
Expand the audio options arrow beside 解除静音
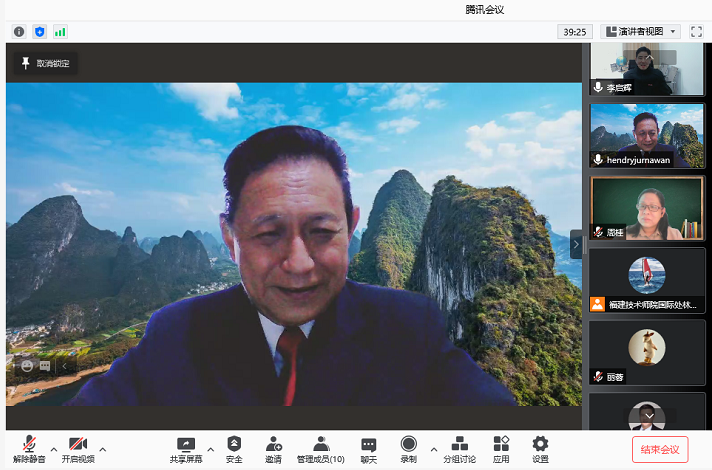(x=54, y=449)
